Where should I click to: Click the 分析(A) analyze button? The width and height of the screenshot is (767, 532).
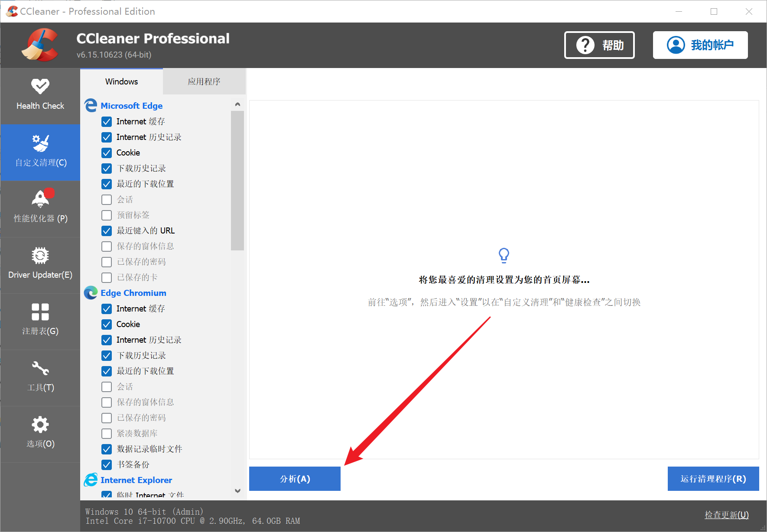coord(295,479)
